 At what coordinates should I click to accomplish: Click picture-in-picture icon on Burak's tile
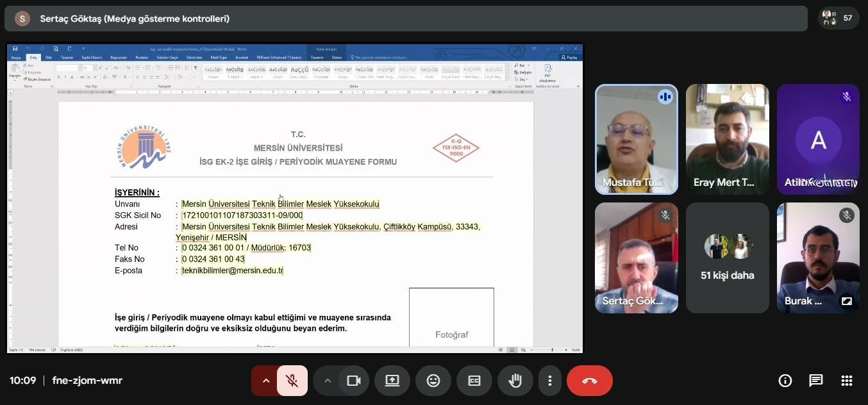846,301
